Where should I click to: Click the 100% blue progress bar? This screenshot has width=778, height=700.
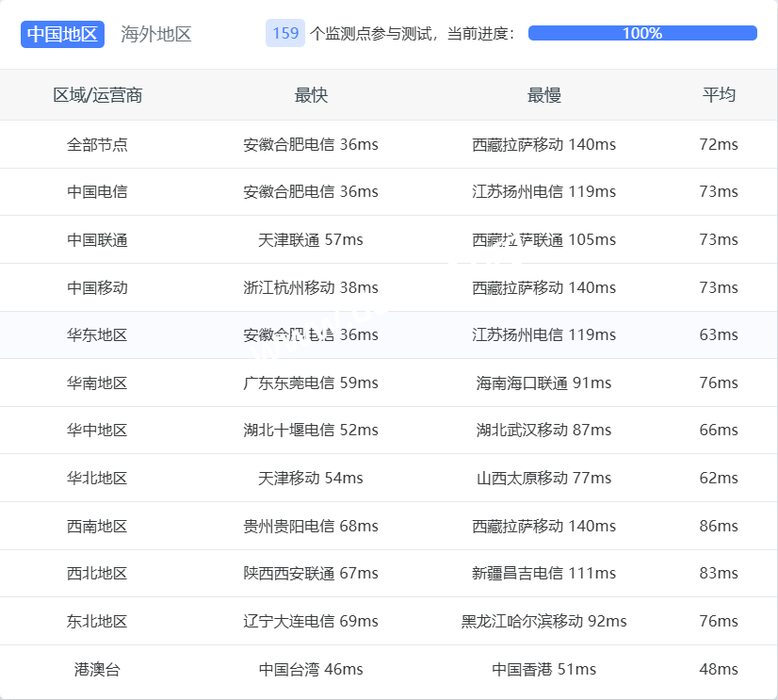point(642,33)
